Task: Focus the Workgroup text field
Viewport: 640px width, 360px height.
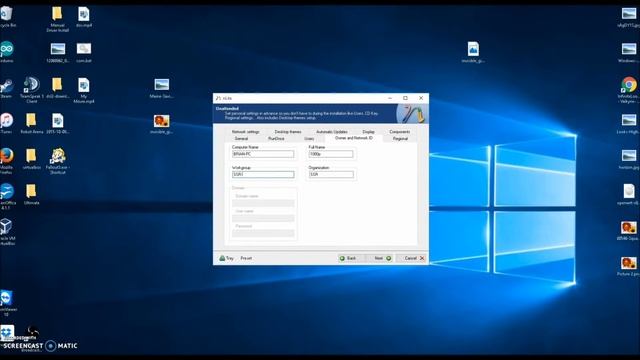Action: pos(263,174)
